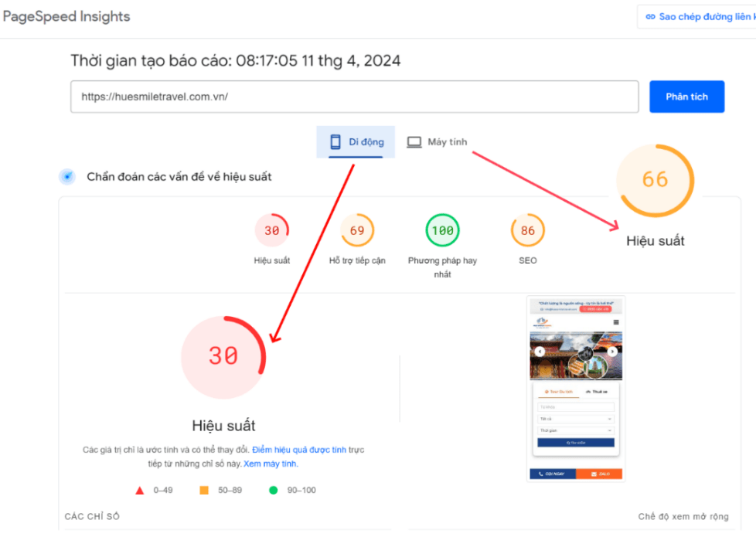Click the orange square 50–89 legend icon

point(204,490)
